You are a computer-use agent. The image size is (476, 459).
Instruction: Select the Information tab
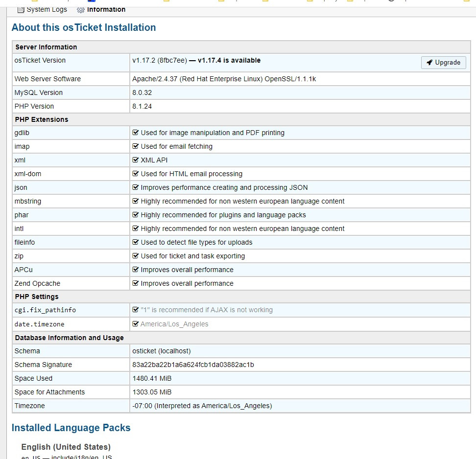[x=101, y=10]
